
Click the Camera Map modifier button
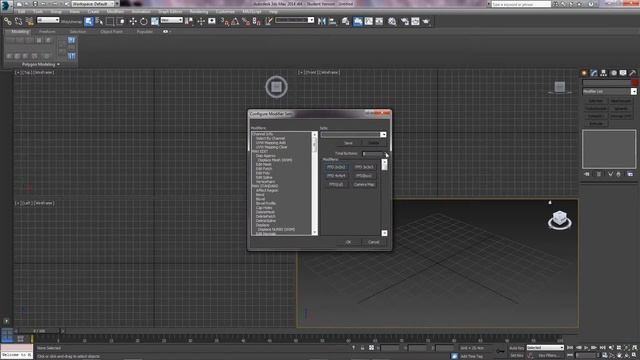pos(364,184)
